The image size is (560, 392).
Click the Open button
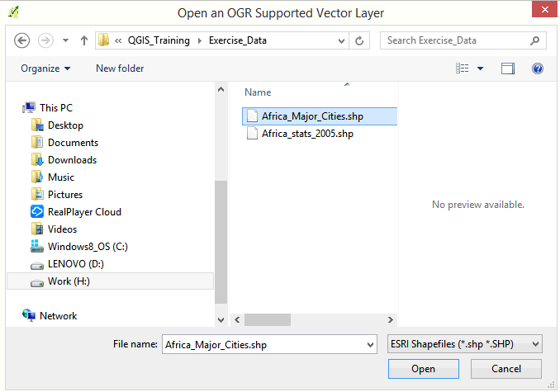[x=423, y=369]
